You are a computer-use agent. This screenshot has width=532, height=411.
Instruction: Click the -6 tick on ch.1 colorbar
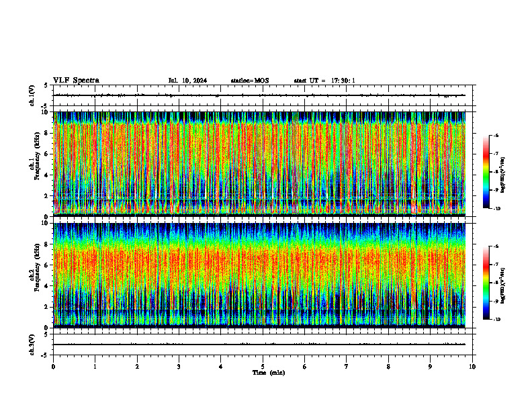[496, 135]
